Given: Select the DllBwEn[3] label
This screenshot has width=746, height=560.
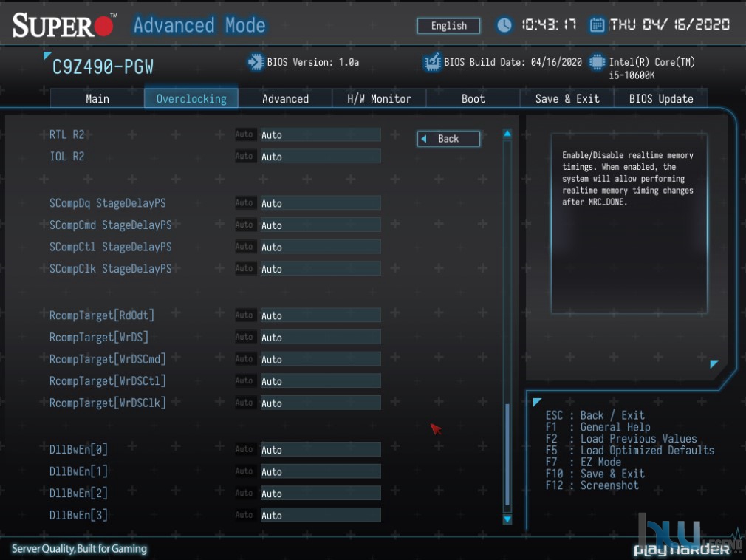Looking at the screenshot, I should click(78, 515).
